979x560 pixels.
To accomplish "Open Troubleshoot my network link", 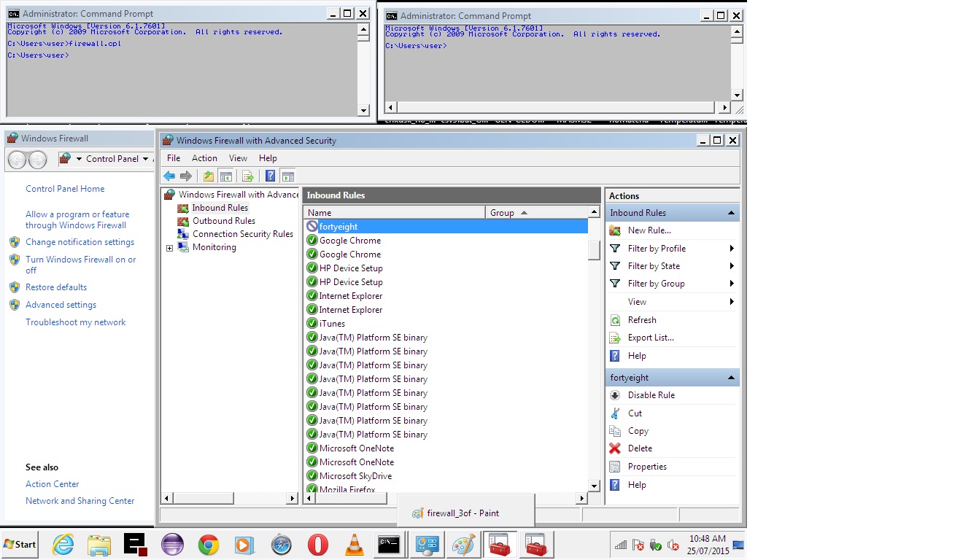I will 76,322.
